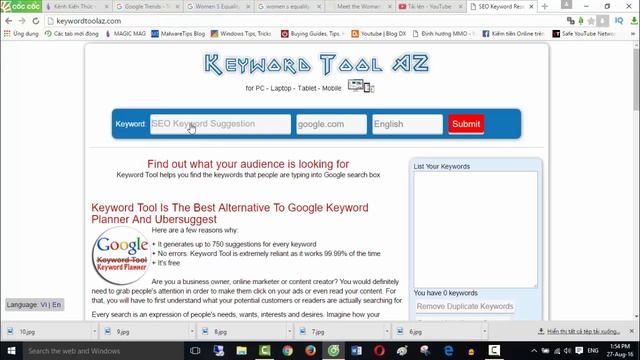Open the google.com search engine selector
640x360 pixels.
[331, 124]
